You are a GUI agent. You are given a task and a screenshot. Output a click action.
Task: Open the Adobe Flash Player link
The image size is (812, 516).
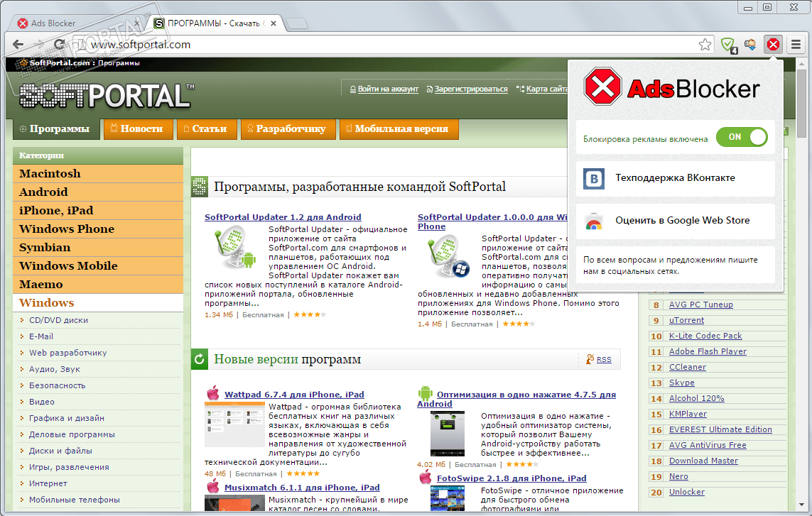tap(708, 351)
